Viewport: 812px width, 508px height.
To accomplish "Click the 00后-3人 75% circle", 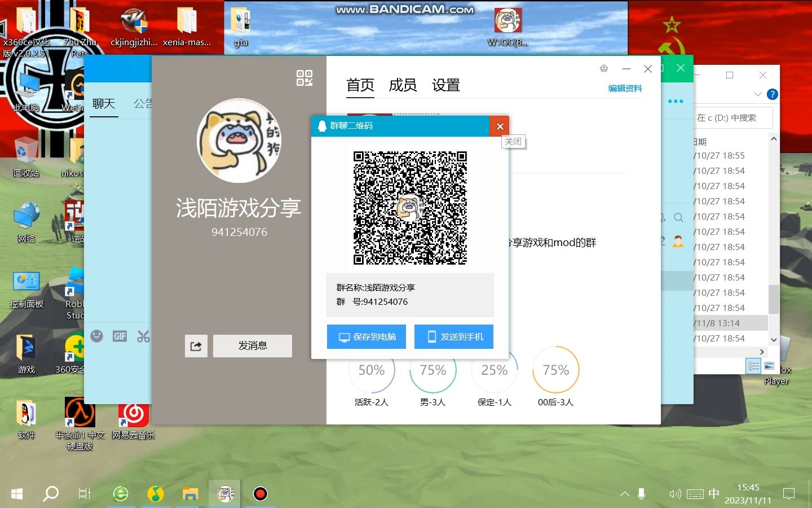I will [556, 370].
